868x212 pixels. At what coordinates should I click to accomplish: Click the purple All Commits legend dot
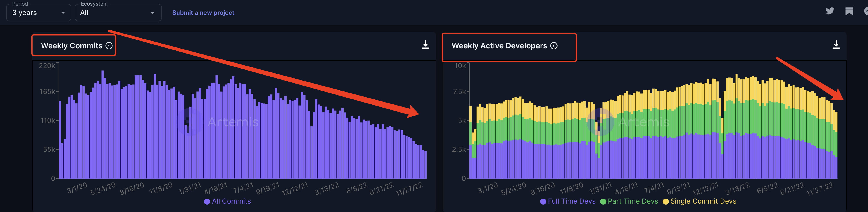207,202
